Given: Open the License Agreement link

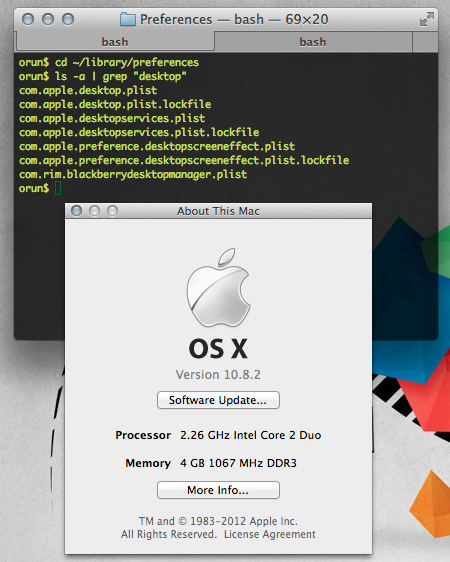Looking at the screenshot, I should click(270, 534).
